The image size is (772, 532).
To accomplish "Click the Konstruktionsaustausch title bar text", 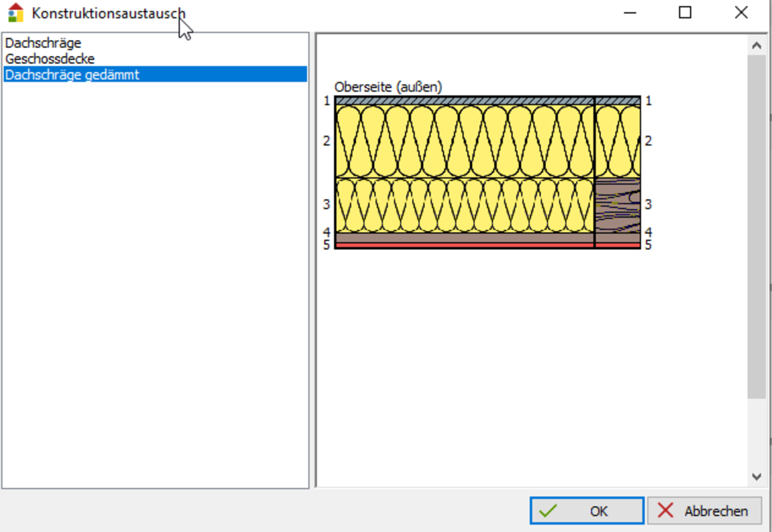I will point(108,13).
